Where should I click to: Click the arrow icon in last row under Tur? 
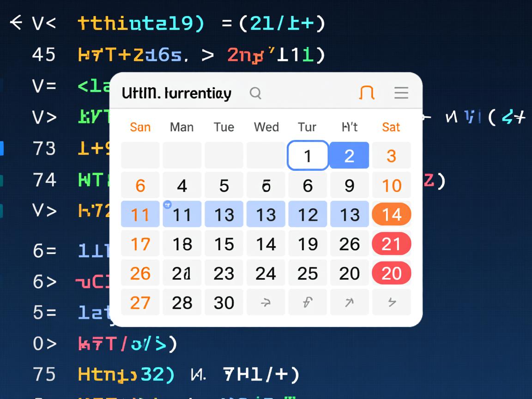pyautogui.click(x=308, y=302)
